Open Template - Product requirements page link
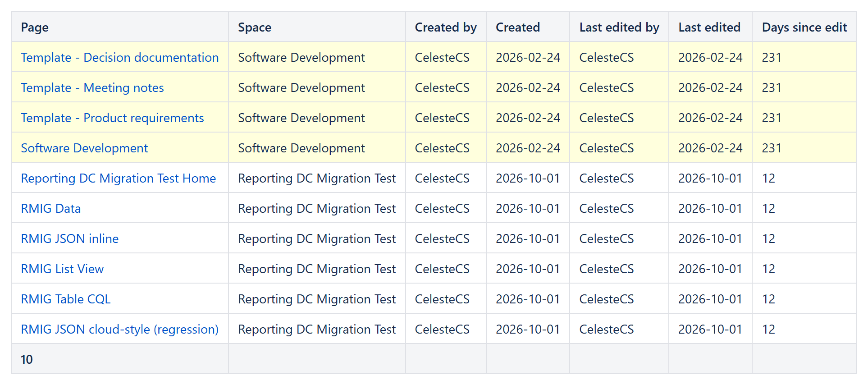This screenshot has width=868, height=385. (113, 118)
